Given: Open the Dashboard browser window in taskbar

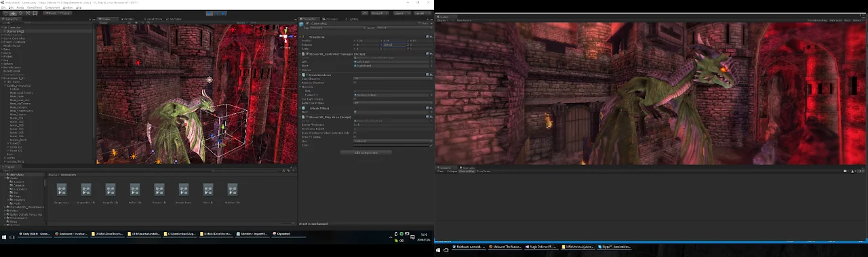Looking at the screenshot, I should coord(71,234).
